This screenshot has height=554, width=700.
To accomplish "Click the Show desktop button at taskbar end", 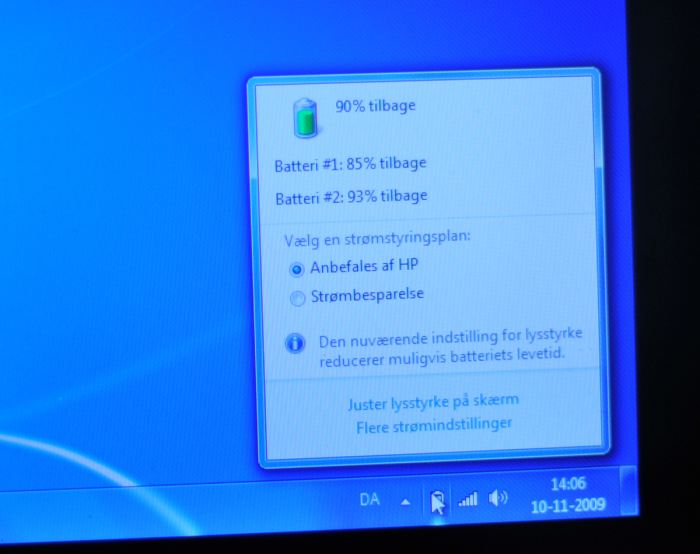I will click(x=629, y=490).
